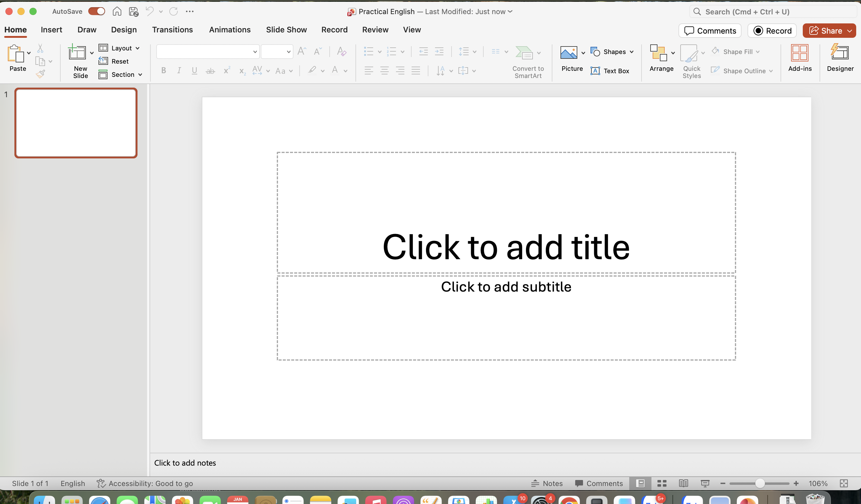Toggle Strikethrough formatting
Screen dimensions: 861x504
210,71
